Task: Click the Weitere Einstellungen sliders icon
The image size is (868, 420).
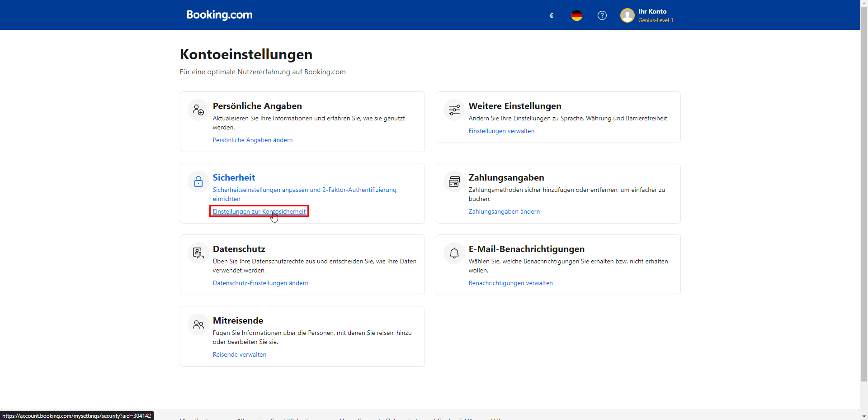Action: tap(454, 110)
